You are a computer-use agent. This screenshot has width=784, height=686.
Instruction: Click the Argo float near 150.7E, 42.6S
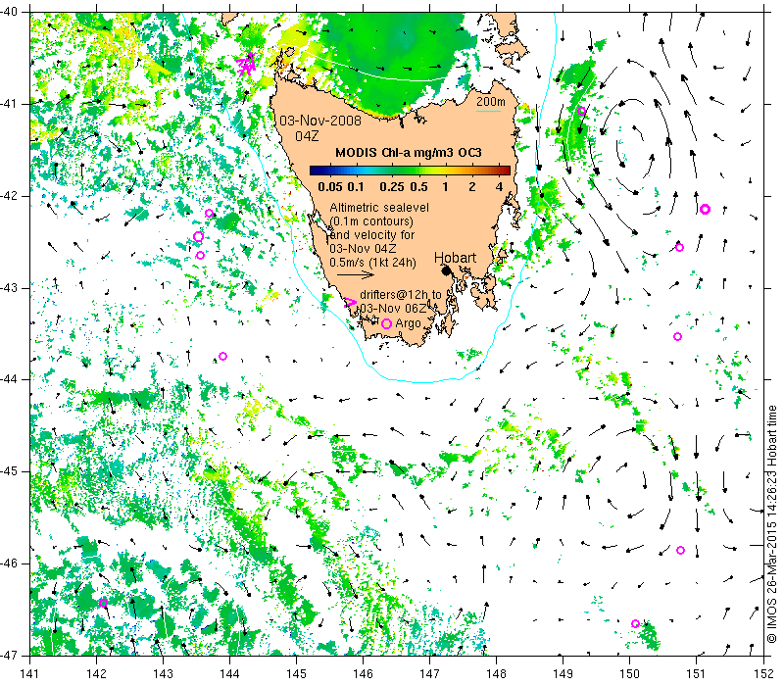679,248
